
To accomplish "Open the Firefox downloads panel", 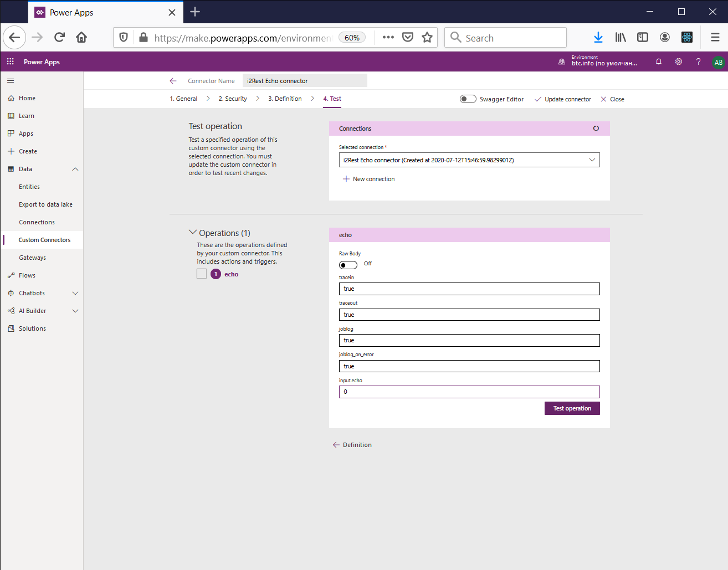I will [598, 38].
